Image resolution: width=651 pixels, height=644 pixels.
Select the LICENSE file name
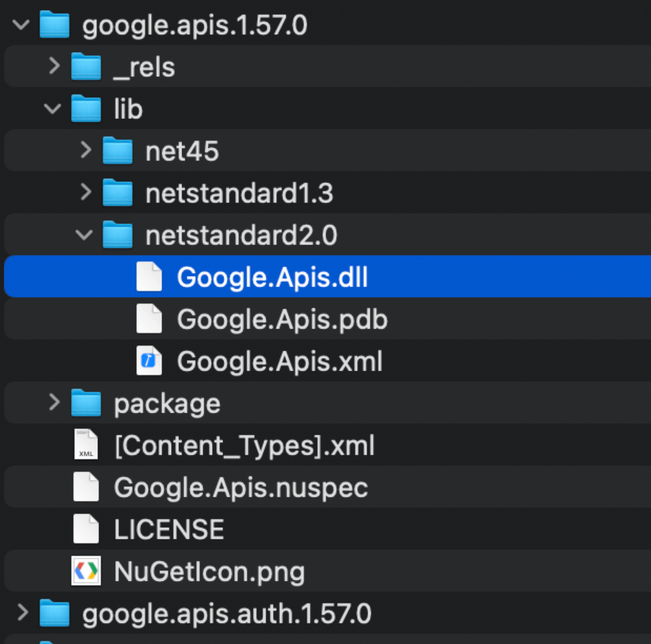(x=169, y=530)
